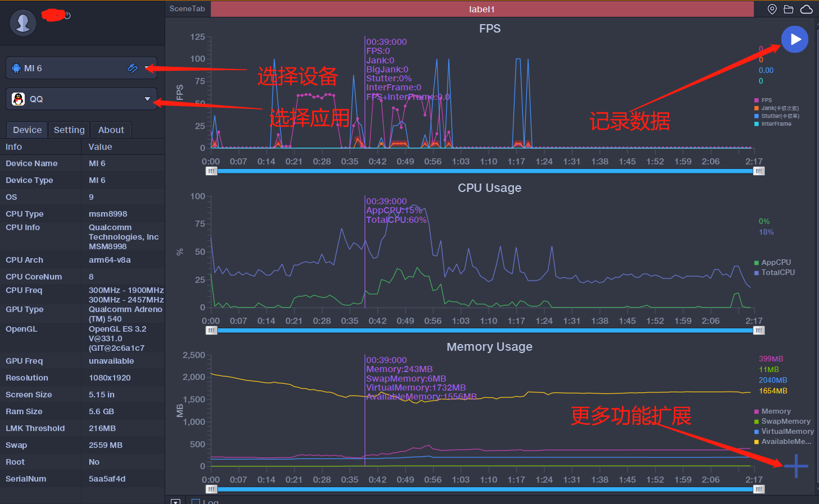
Task: Select the GPU Freq value unavailable
Action: (x=111, y=361)
